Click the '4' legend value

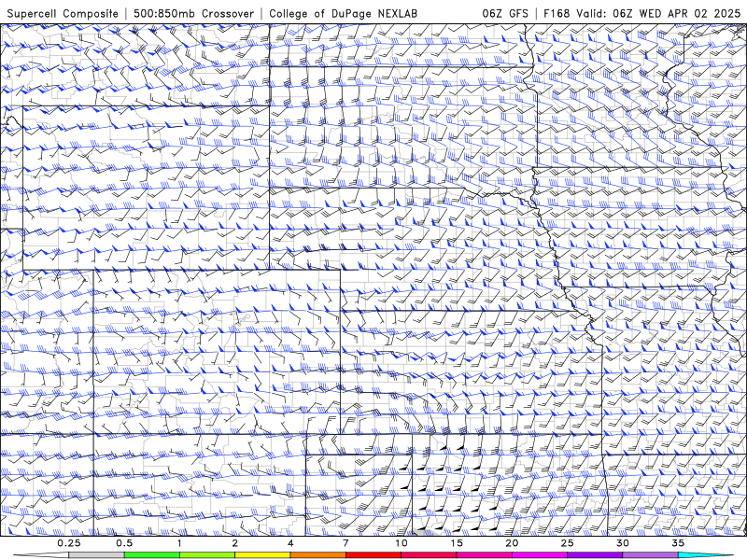click(290, 543)
